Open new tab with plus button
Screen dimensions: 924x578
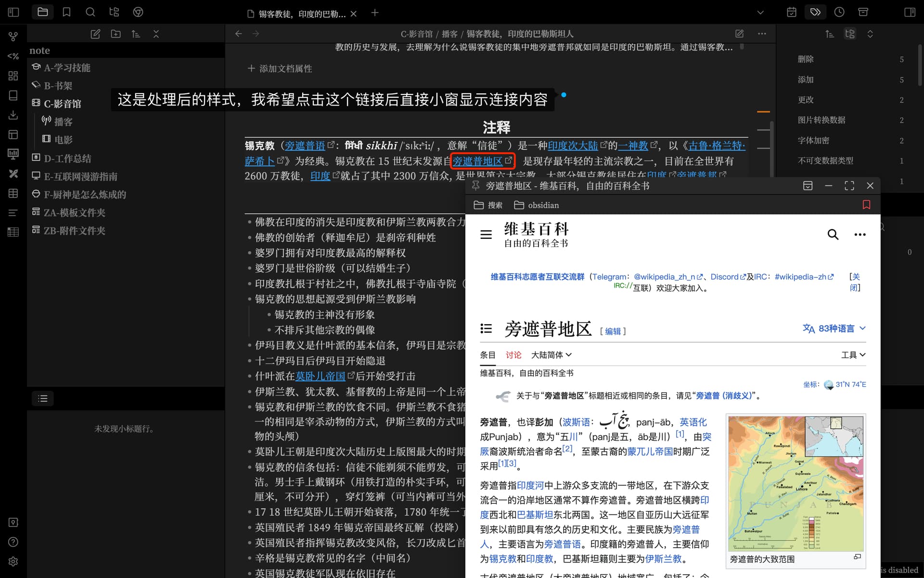click(375, 13)
